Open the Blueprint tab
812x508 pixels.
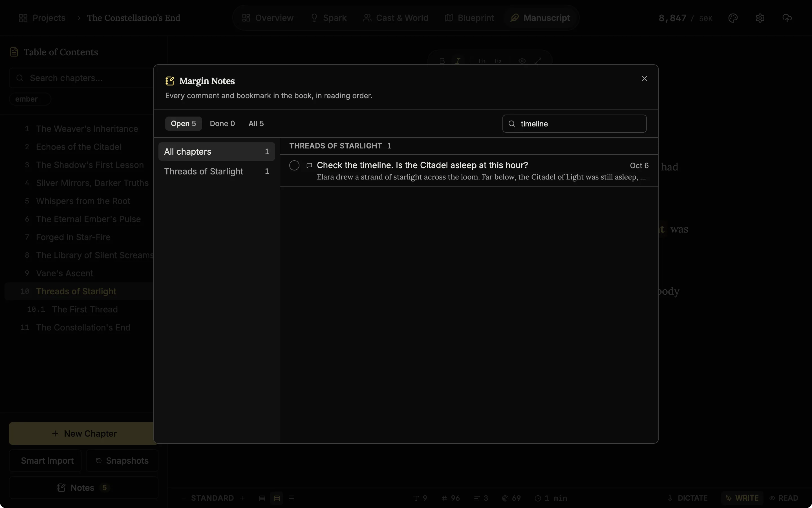[469, 18]
